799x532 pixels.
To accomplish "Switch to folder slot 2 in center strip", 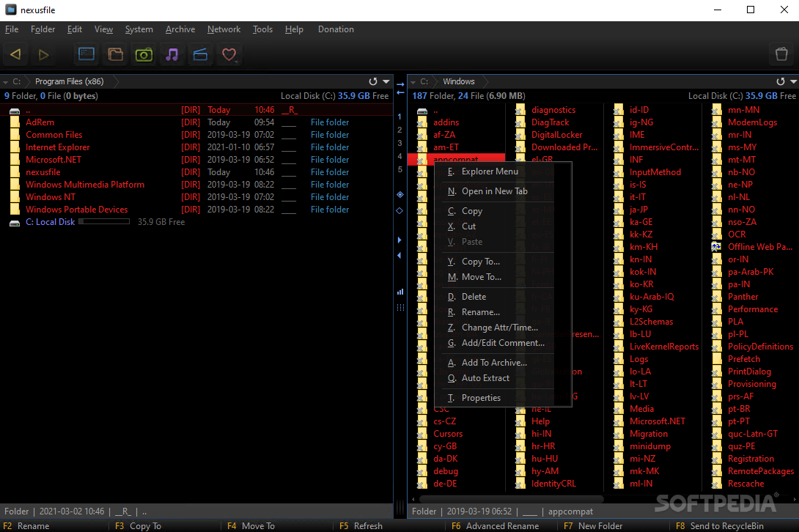I will point(400,130).
